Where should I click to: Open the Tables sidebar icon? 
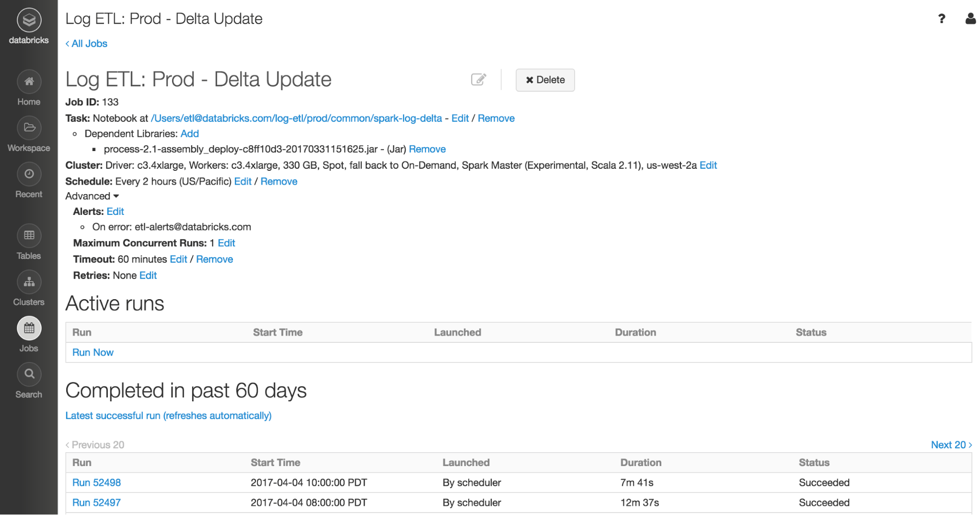click(29, 236)
